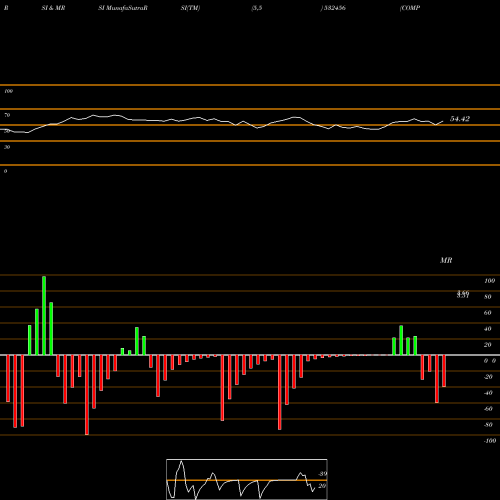This screenshot has width=500, height=500.
Task: Click the MR axis label -80
Action: 488,425
